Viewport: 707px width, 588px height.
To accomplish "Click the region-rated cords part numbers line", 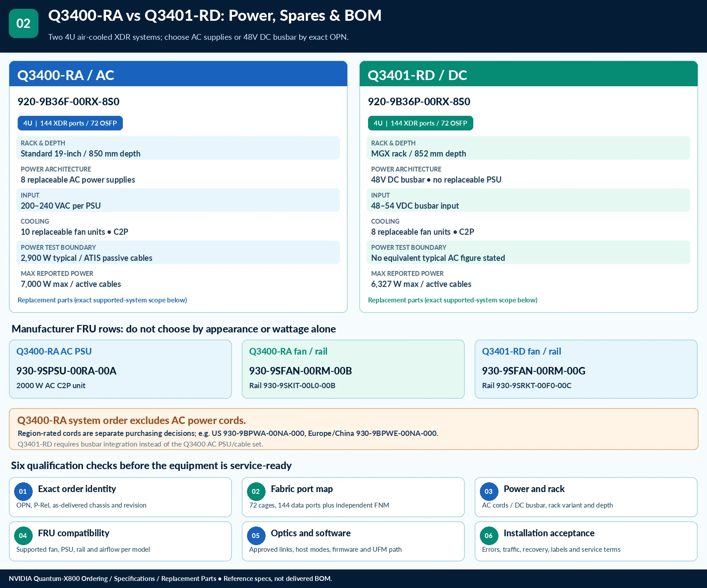I will [x=228, y=433].
